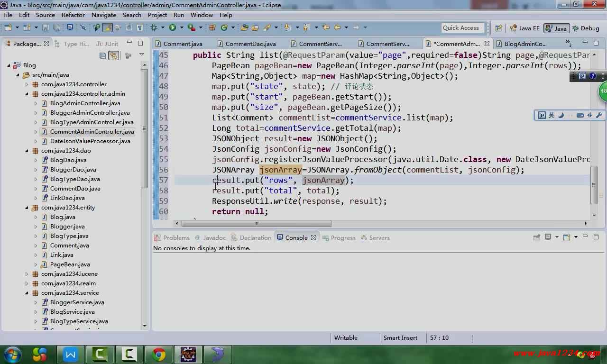Collapse the com.java1234.dao package

(27, 151)
